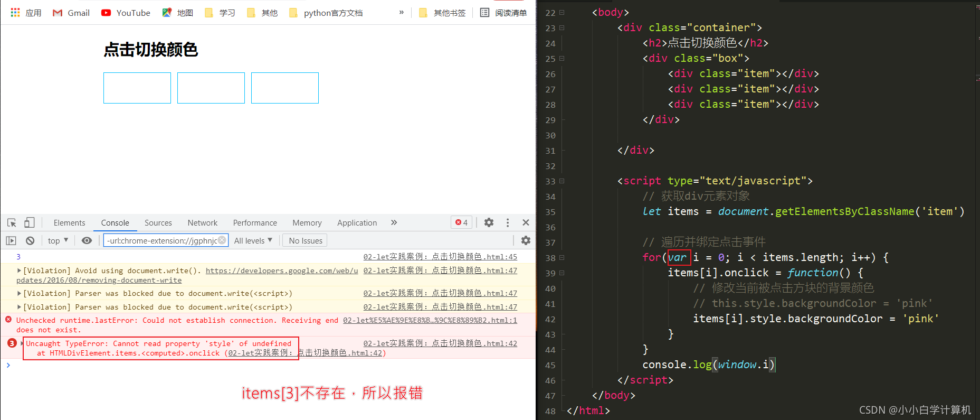This screenshot has width=980, height=420.
Task: Open the runtime.lastError source link html:1
Action: coord(430,320)
